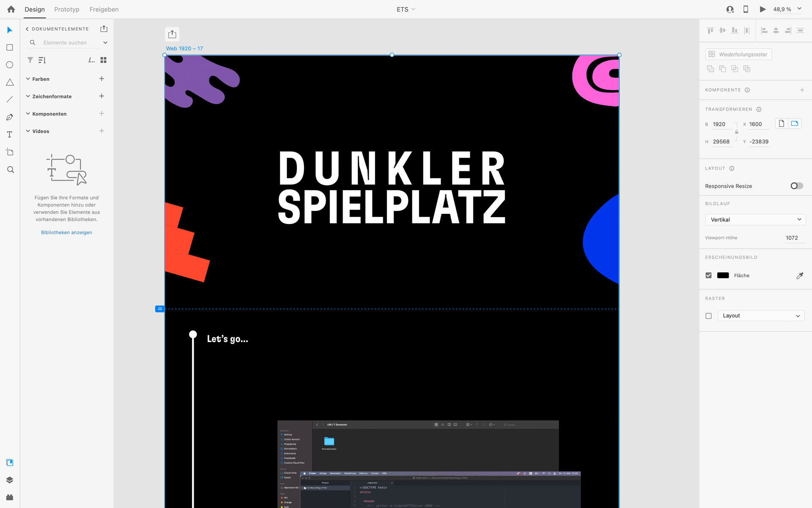Select the Line tool

(x=10, y=99)
